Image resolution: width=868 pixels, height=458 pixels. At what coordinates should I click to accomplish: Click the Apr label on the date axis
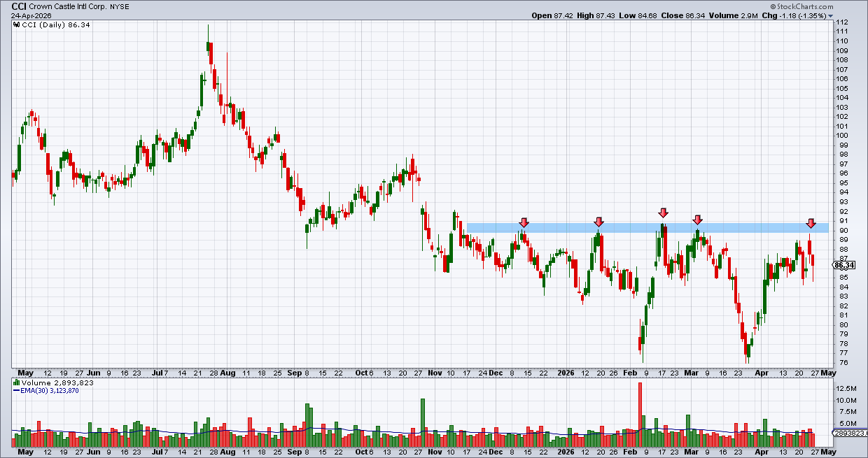pyautogui.click(x=762, y=373)
